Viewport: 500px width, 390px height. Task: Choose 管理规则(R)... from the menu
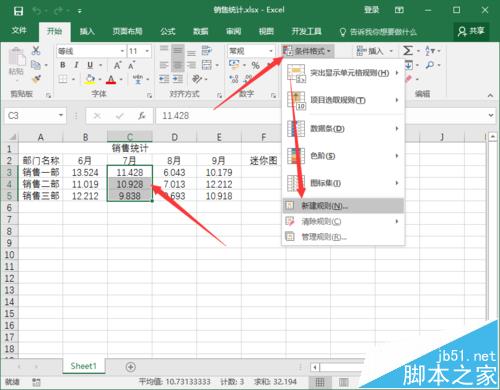coord(343,237)
